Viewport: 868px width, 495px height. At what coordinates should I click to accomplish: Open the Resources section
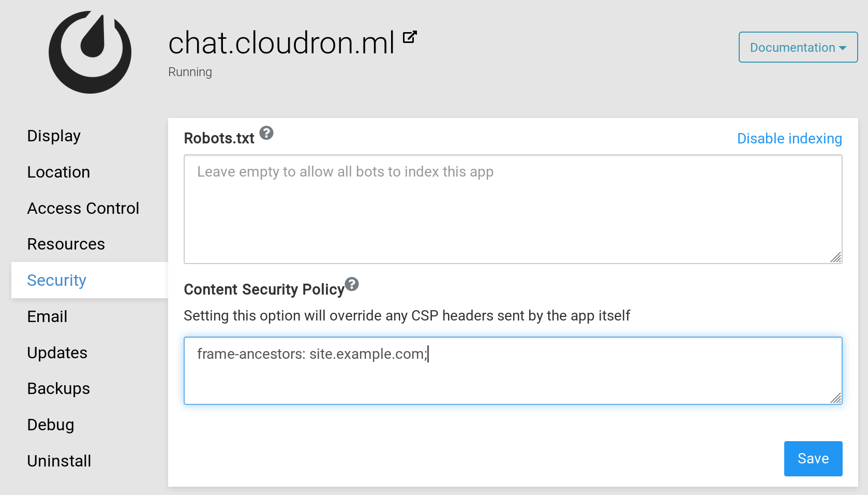(66, 244)
